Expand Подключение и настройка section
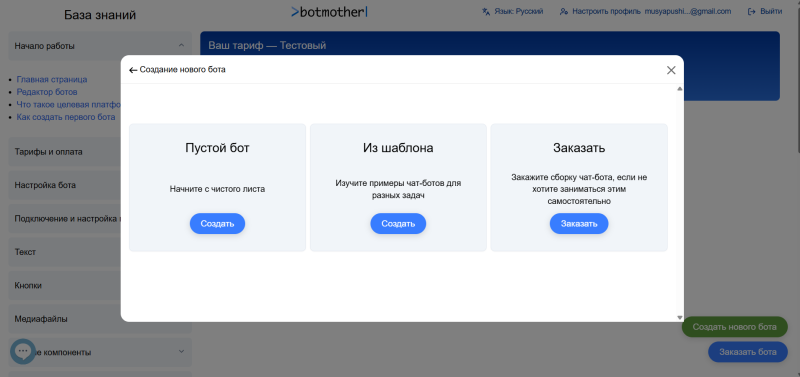The image size is (800, 377). pos(64,218)
